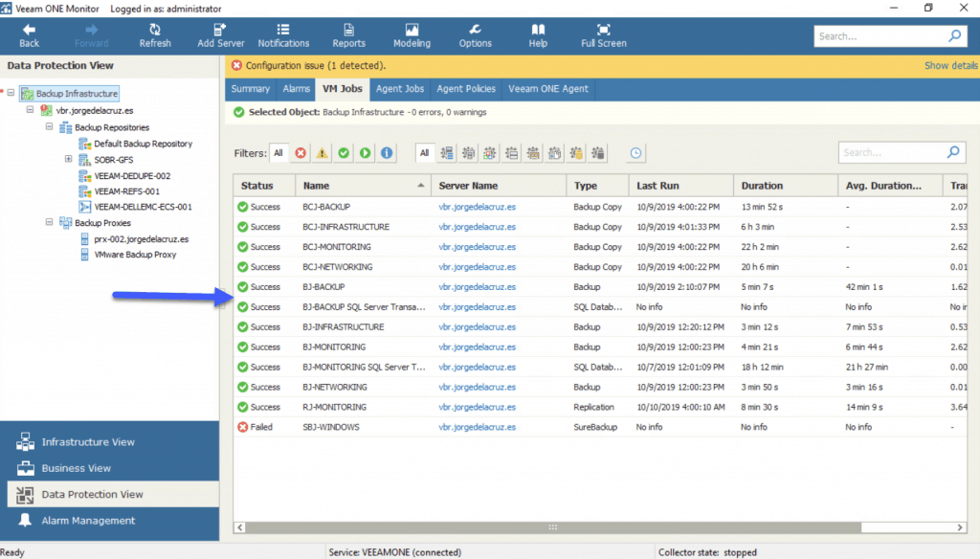This screenshot has width=980, height=559.
Task: Open the Notifications settings
Action: point(283,35)
